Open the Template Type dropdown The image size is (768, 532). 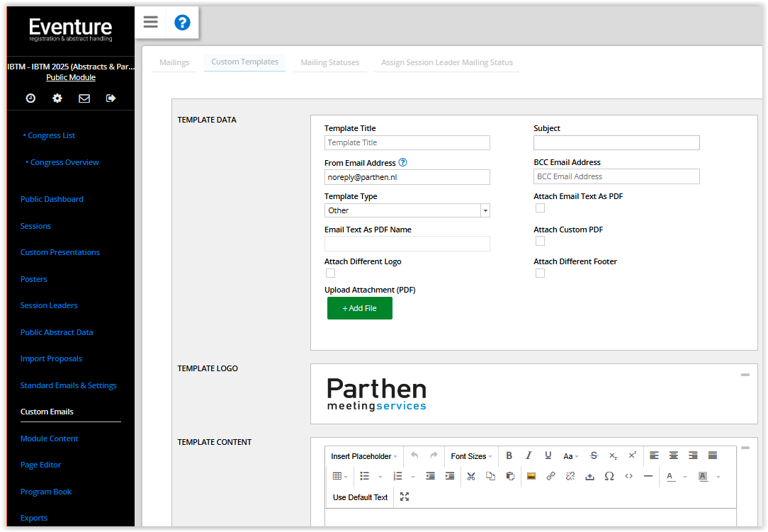click(407, 210)
